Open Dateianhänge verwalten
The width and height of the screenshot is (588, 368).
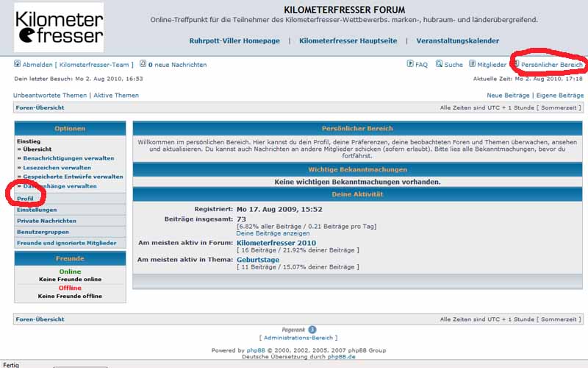point(60,186)
